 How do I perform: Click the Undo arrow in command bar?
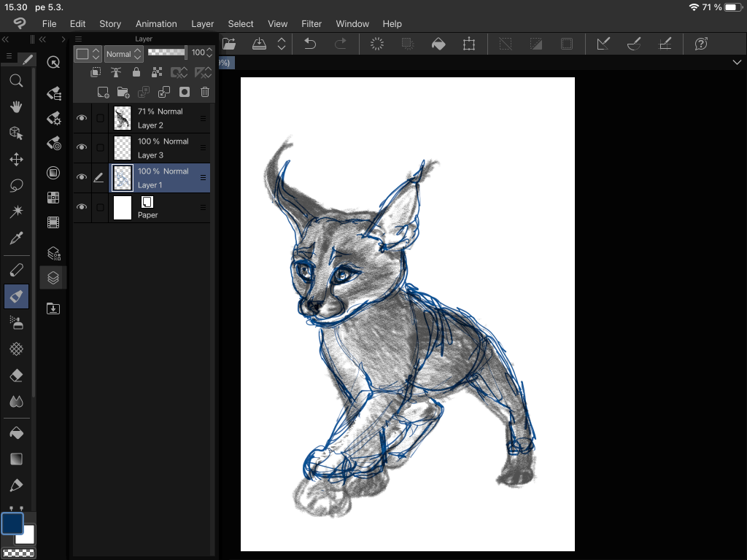tap(310, 44)
